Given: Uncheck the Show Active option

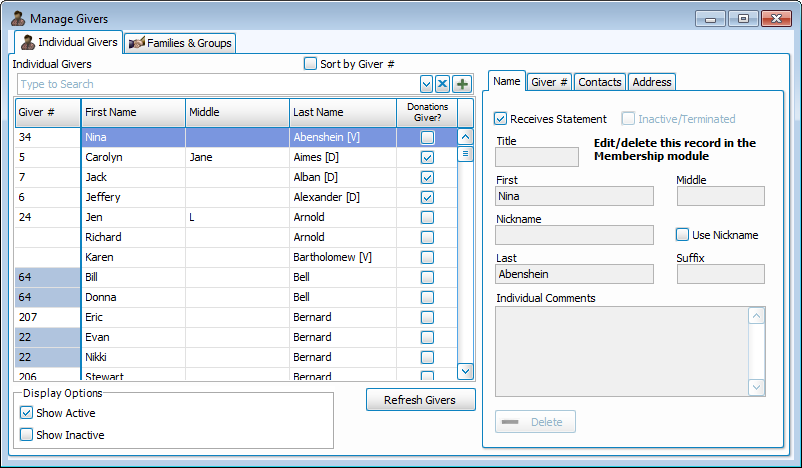Looking at the screenshot, I should click(27, 413).
